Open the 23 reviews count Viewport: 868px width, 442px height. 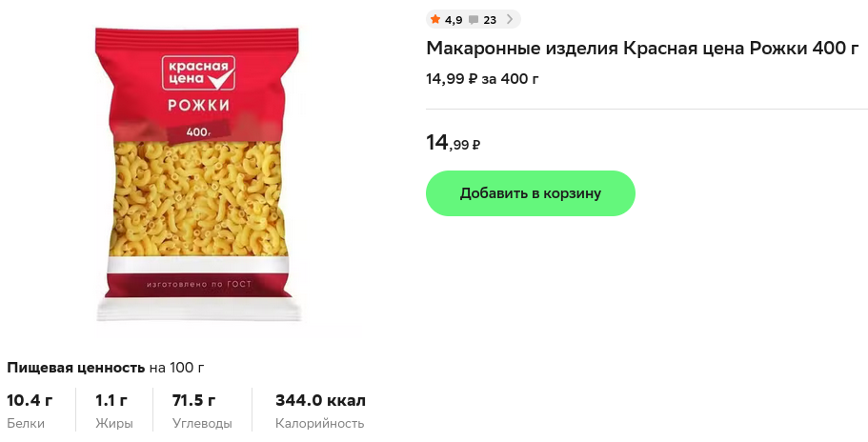click(x=490, y=20)
